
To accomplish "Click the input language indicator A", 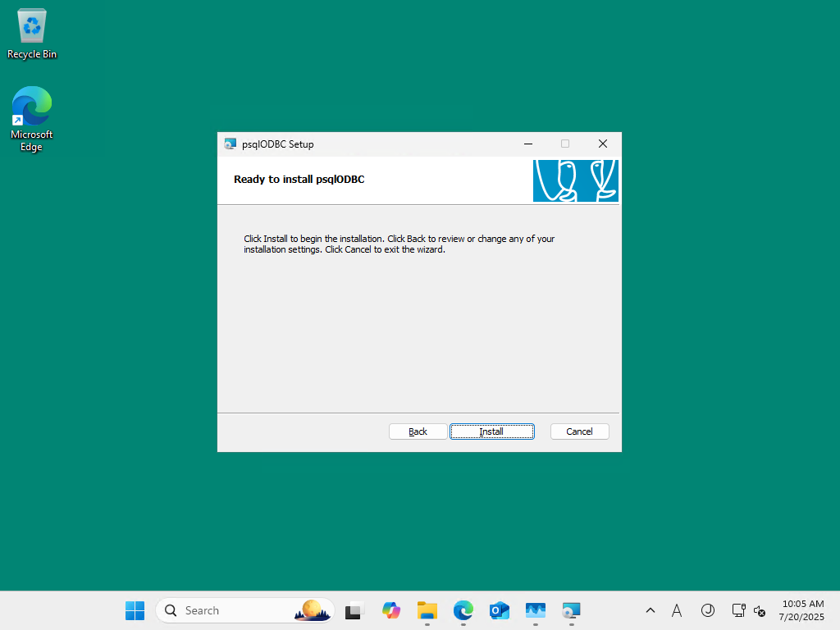I will (677, 610).
